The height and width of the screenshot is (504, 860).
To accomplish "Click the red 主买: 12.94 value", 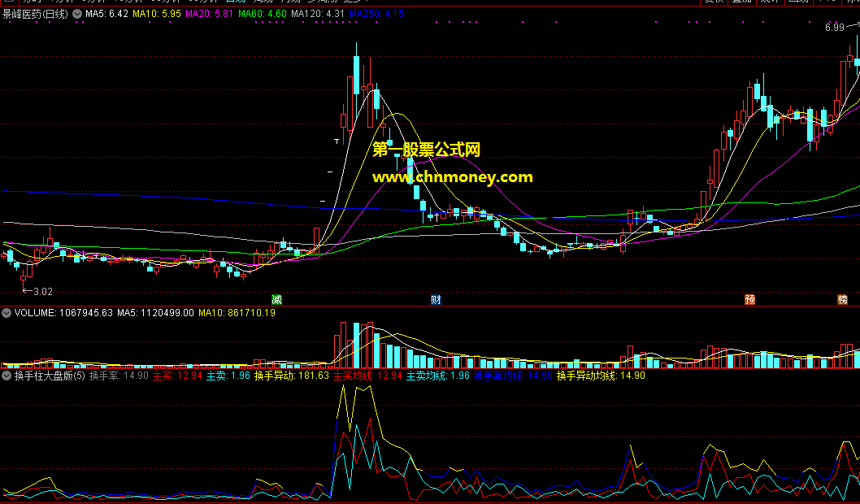I will click(x=177, y=376).
